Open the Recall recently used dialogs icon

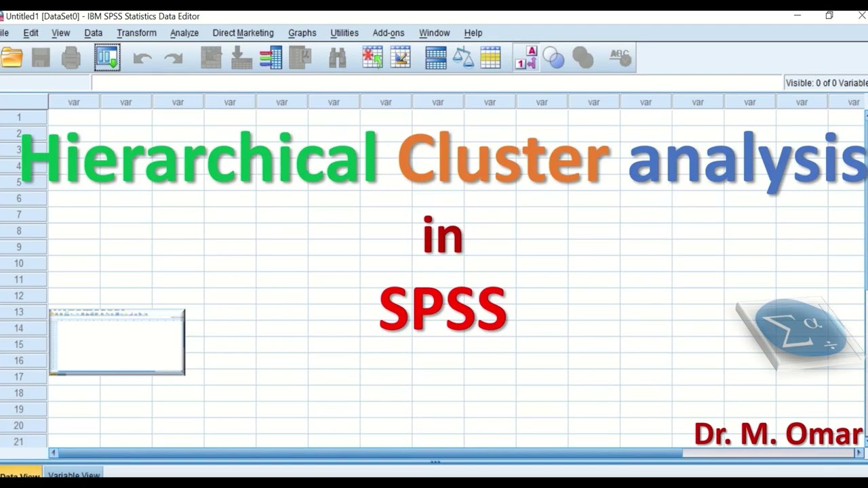point(107,58)
